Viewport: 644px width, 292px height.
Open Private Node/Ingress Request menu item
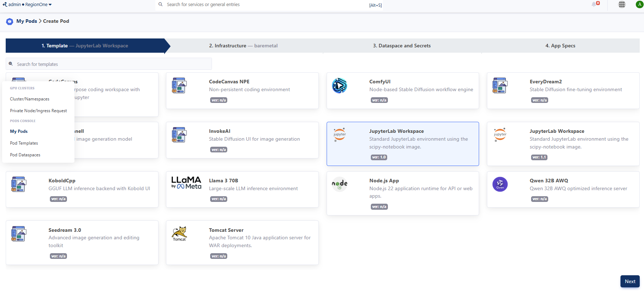pyautogui.click(x=38, y=111)
